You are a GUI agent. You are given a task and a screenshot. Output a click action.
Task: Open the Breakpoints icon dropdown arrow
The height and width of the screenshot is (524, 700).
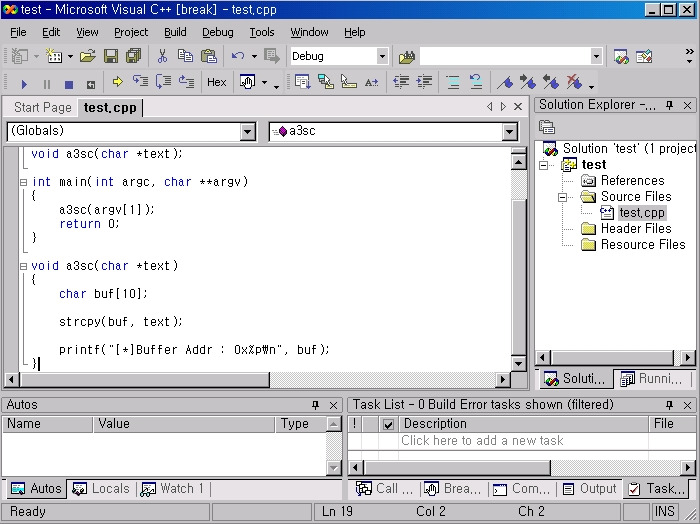click(x=264, y=83)
